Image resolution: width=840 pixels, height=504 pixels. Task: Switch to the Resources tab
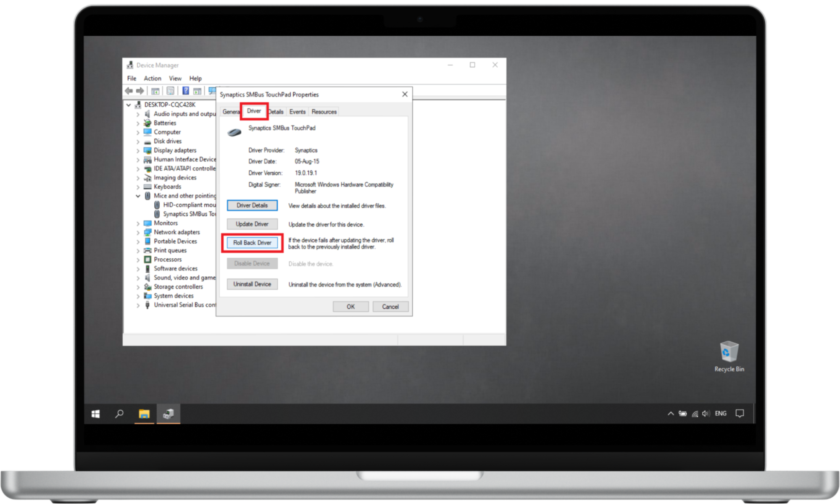(324, 112)
